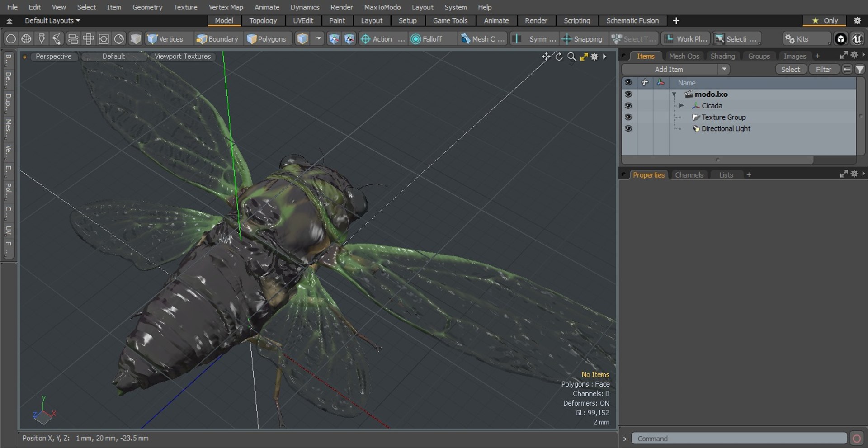The height and width of the screenshot is (448, 868).
Task: Open the Geometry menu
Action: [147, 7]
